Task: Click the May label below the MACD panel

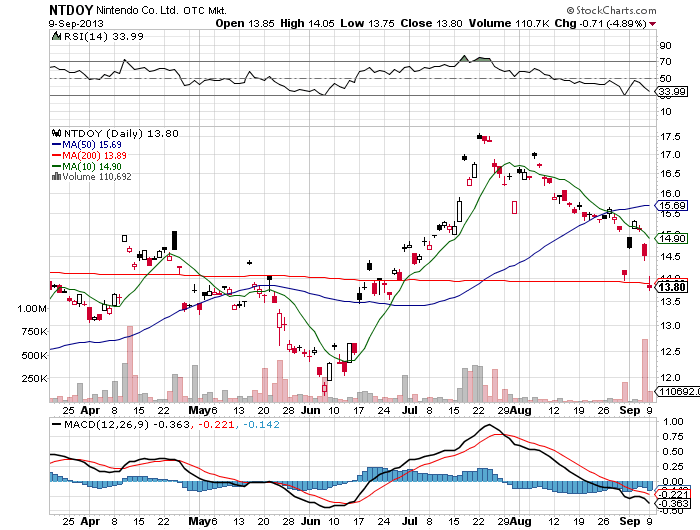Action: coord(200,521)
